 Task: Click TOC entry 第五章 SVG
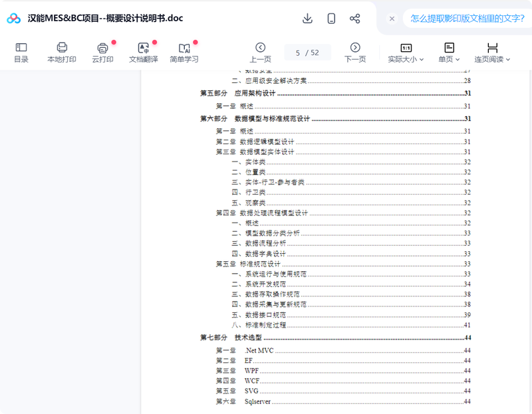pyautogui.click(x=343, y=391)
